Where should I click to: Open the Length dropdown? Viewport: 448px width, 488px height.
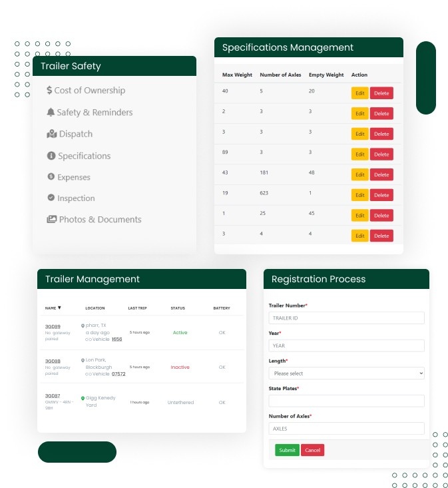(x=346, y=373)
